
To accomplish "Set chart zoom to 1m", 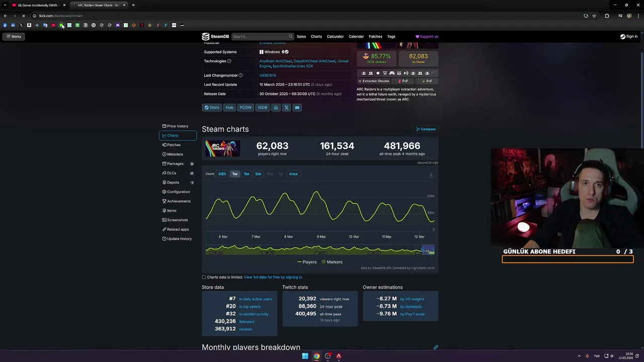I will (x=247, y=174).
